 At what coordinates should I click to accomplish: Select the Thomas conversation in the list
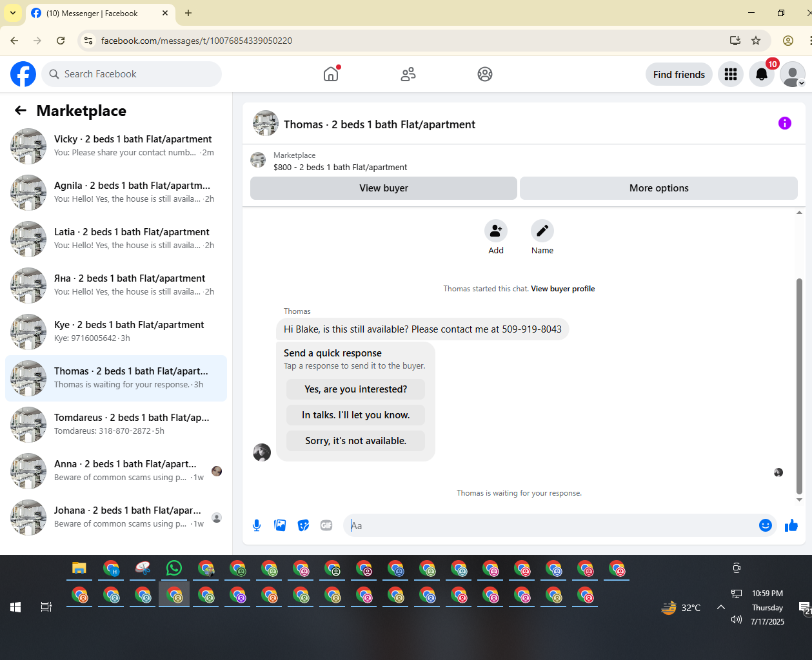(116, 378)
